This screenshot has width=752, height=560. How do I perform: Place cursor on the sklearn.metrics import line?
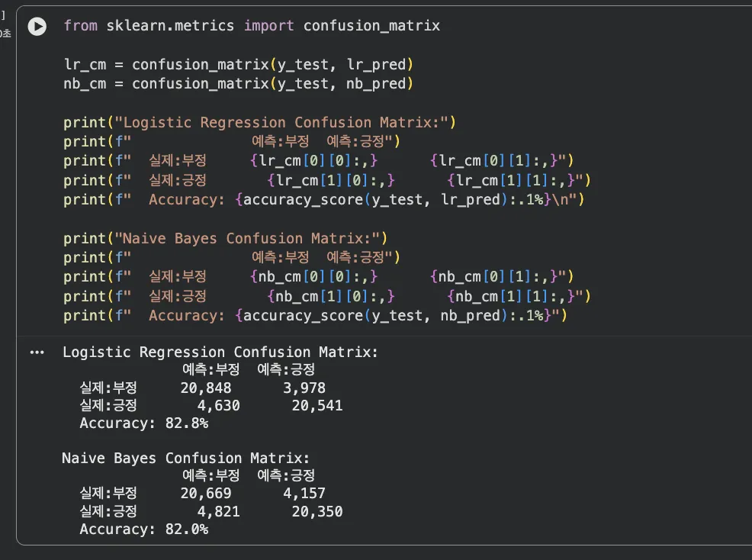coord(229,25)
